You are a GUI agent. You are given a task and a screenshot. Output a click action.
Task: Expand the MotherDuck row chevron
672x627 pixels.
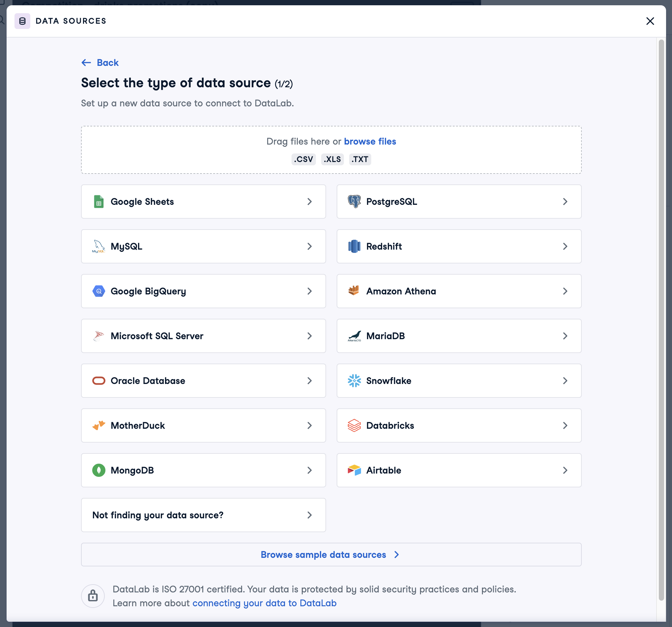(310, 425)
